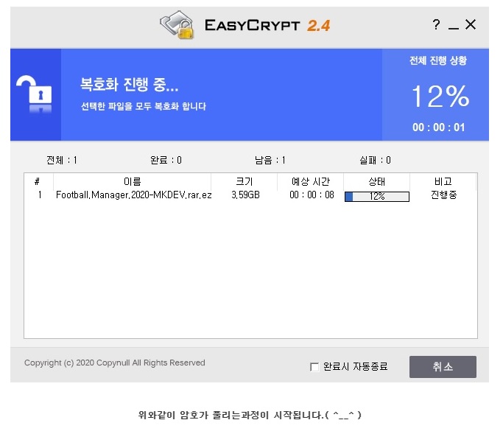Click the 전체 진행 상황 label
The width and height of the screenshot is (503, 448).
(438, 60)
